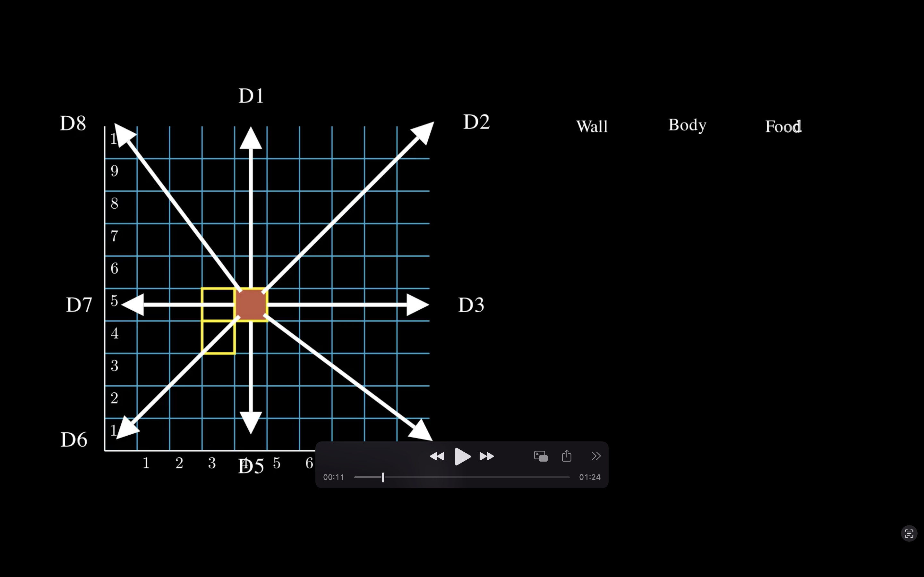Click the D2 diagonal arrow upper-right
The image size is (924, 577).
(423, 133)
